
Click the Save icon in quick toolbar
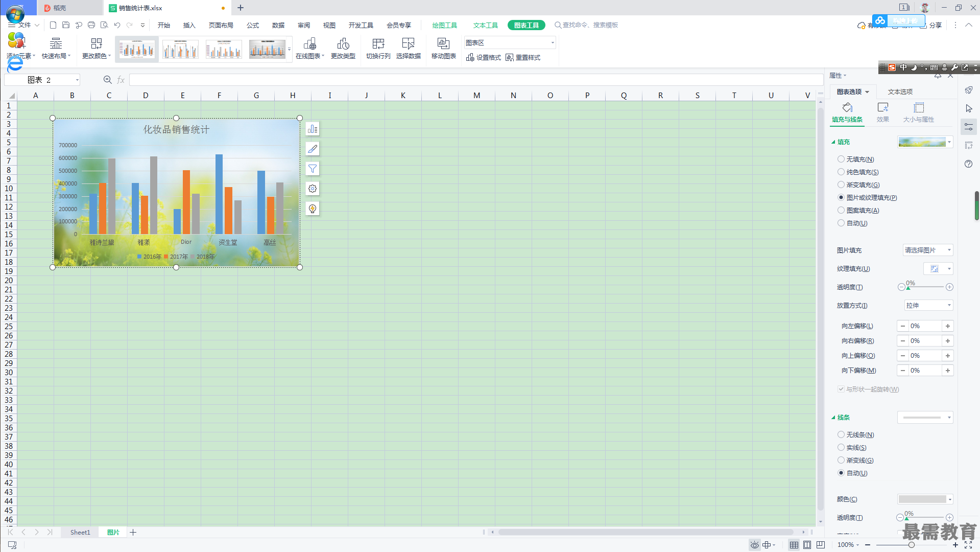pyautogui.click(x=66, y=25)
